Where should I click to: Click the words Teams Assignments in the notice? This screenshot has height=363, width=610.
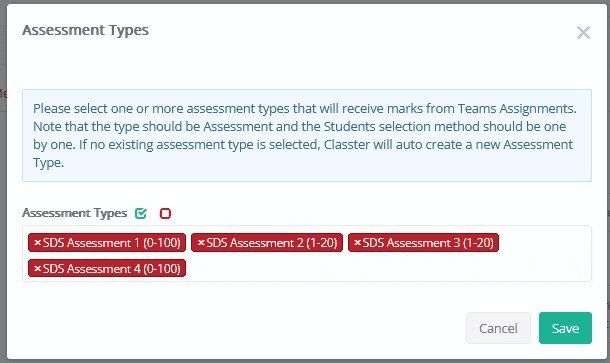click(517, 109)
